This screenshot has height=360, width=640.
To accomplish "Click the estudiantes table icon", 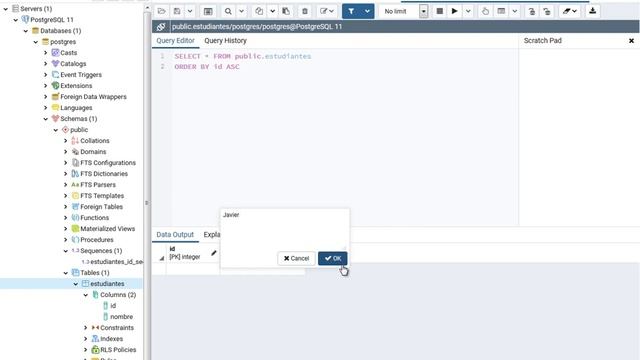I will click(x=85, y=284).
